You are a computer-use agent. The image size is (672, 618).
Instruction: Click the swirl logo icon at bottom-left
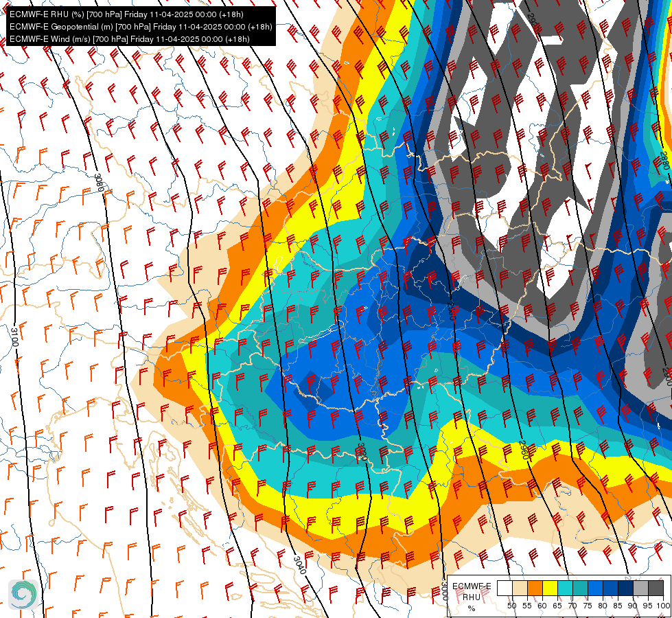[x=23, y=594]
